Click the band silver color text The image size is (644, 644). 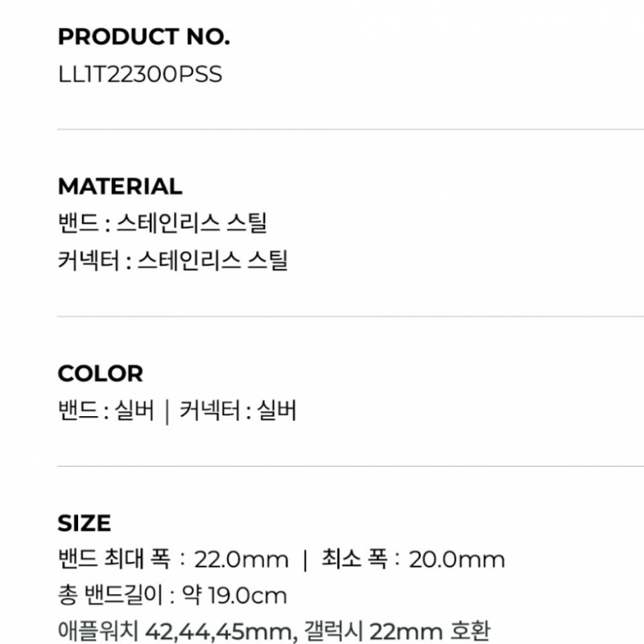105,411
